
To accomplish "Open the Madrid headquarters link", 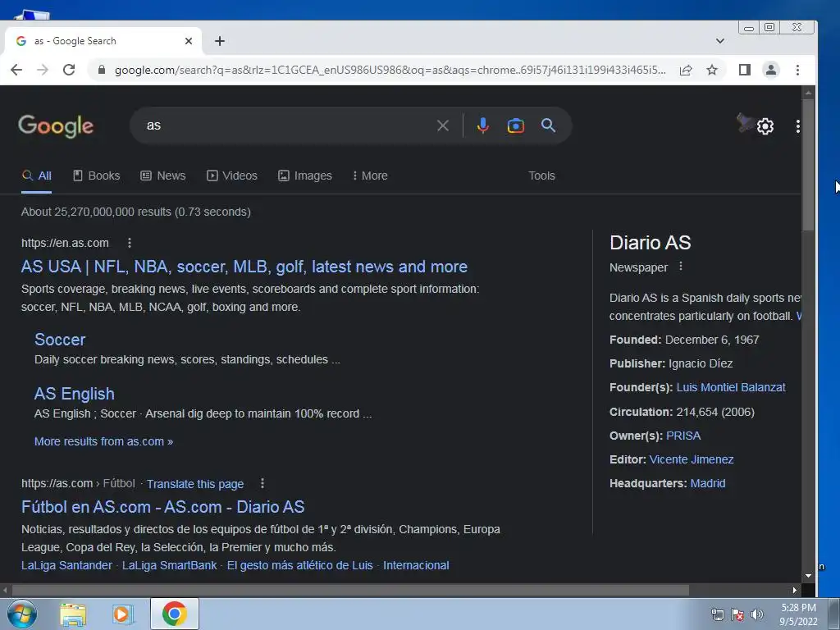I will (x=708, y=483).
